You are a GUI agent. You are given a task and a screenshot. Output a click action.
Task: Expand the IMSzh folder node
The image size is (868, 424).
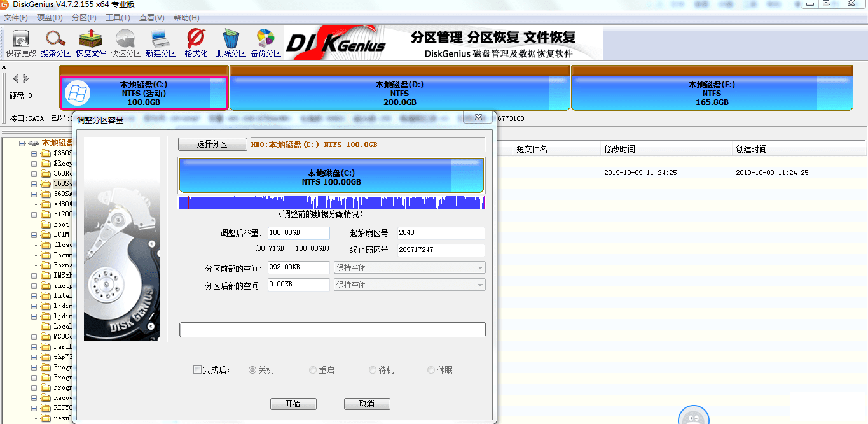[x=34, y=276]
